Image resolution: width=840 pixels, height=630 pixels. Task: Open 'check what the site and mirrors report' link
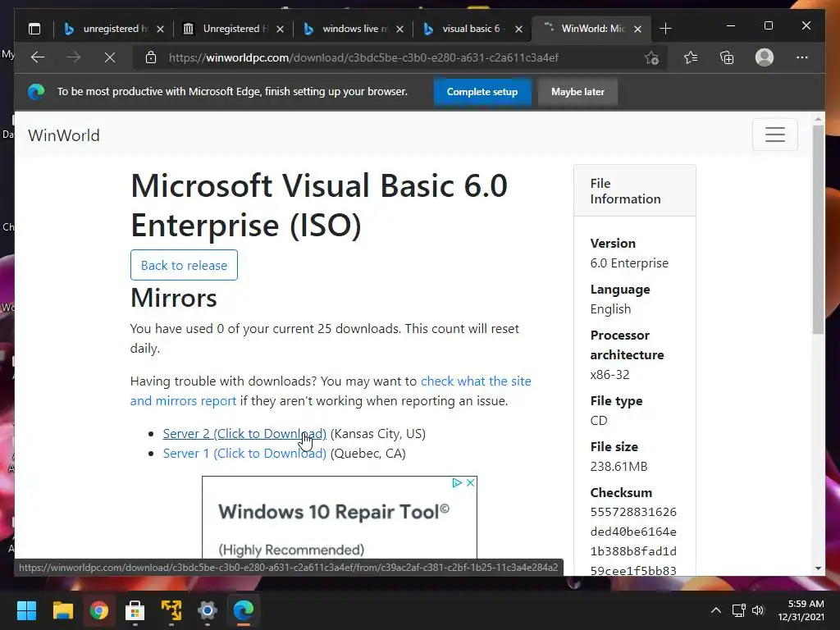pos(331,391)
